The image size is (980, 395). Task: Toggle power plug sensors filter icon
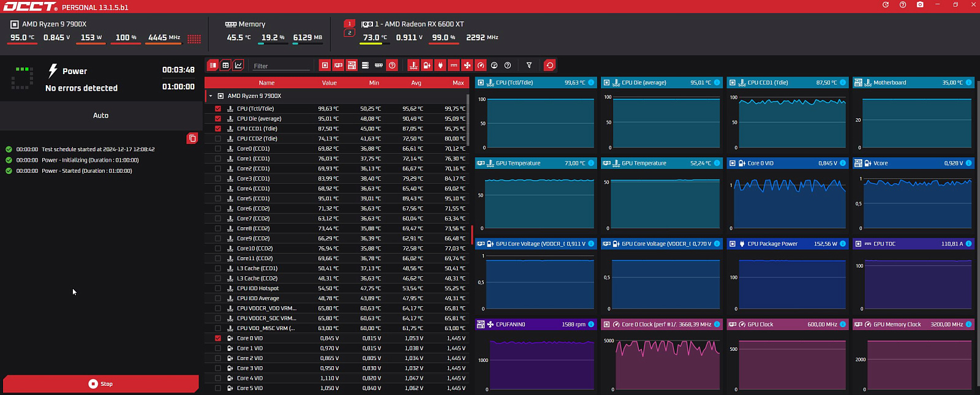point(440,65)
